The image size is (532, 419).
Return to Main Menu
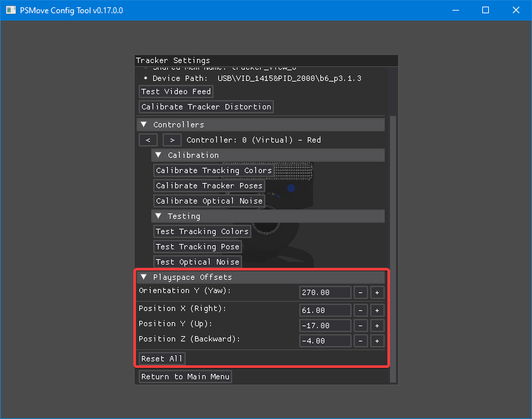pos(185,377)
